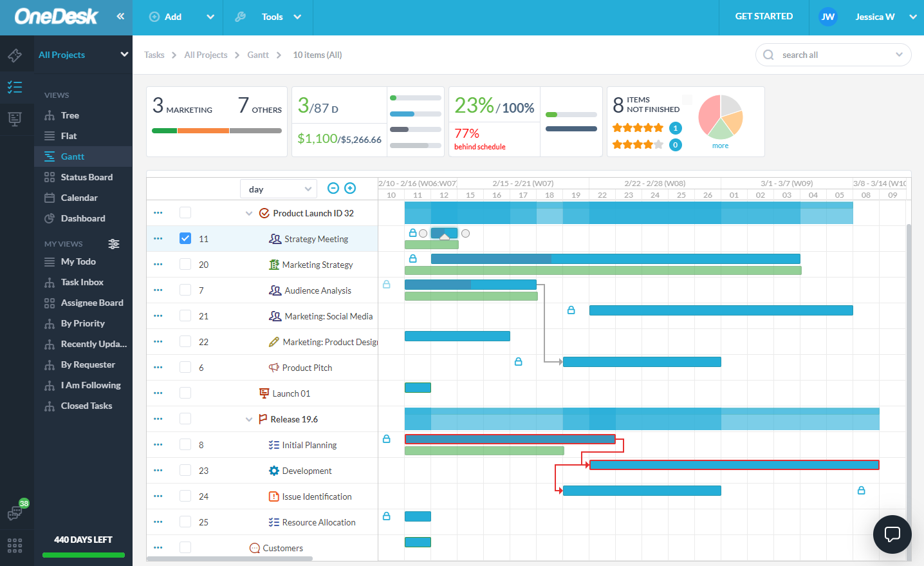
Task: Check the Marketing Strategy row checkbox
Action: coord(185,264)
